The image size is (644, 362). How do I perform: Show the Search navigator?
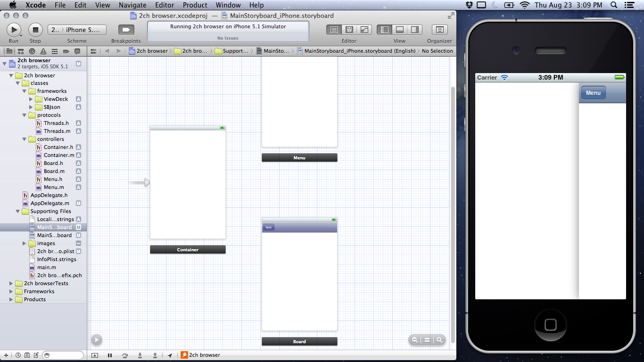[32, 51]
